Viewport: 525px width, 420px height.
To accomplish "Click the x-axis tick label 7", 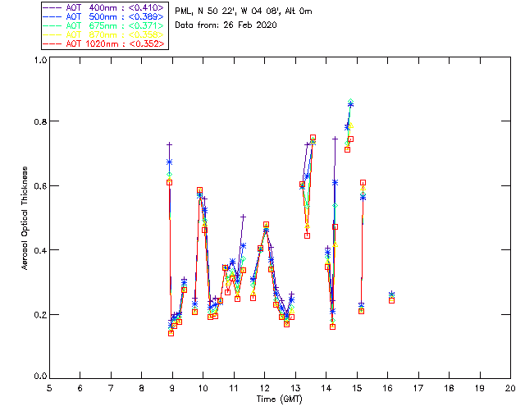I will [x=111, y=388].
